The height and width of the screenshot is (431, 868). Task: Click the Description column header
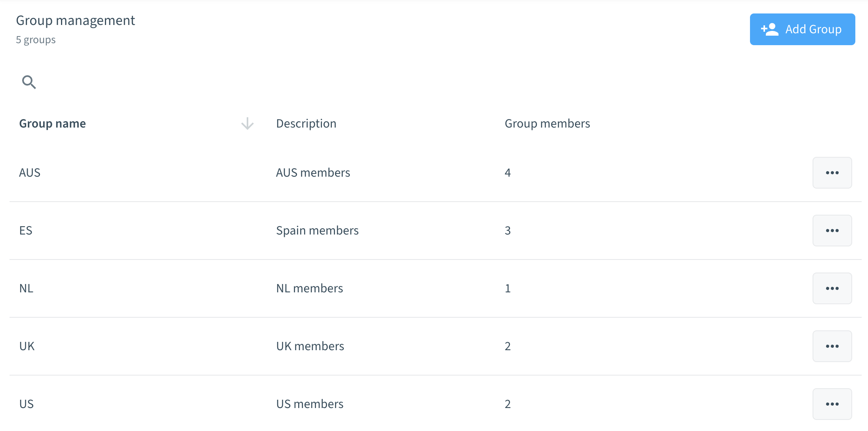(x=306, y=123)
